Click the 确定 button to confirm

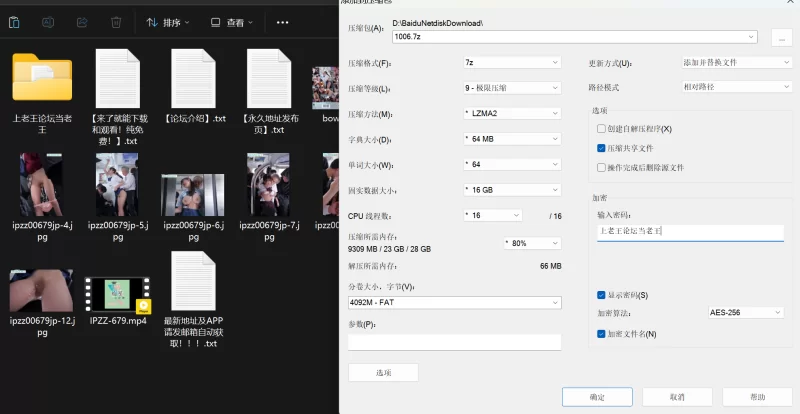[x=597, y=396]
